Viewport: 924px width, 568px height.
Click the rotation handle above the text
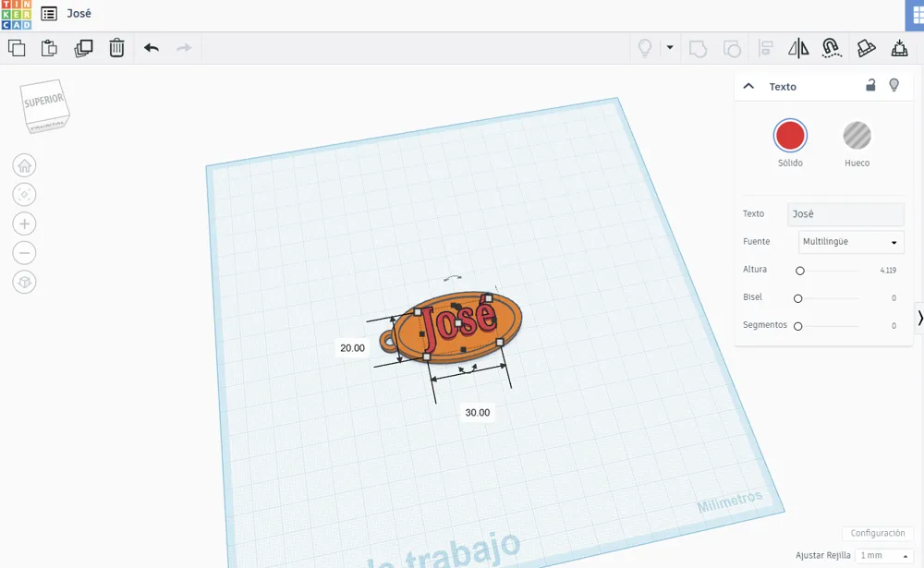coord(453,277)
